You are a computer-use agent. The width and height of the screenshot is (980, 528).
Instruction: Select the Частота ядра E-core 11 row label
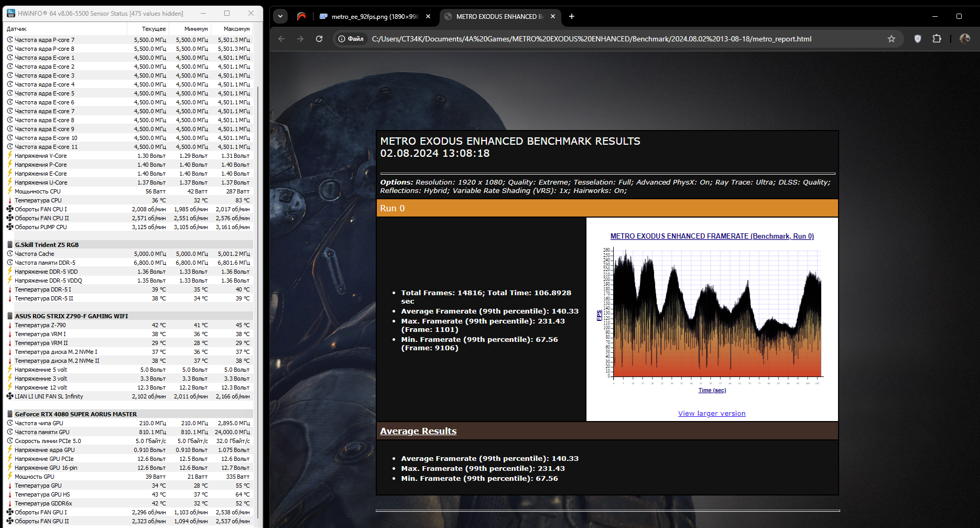click(46, 147)
